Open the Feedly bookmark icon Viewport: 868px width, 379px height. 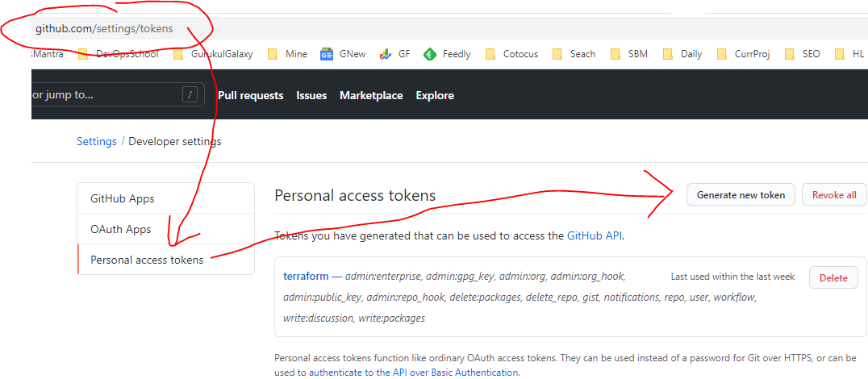point(430,54)
